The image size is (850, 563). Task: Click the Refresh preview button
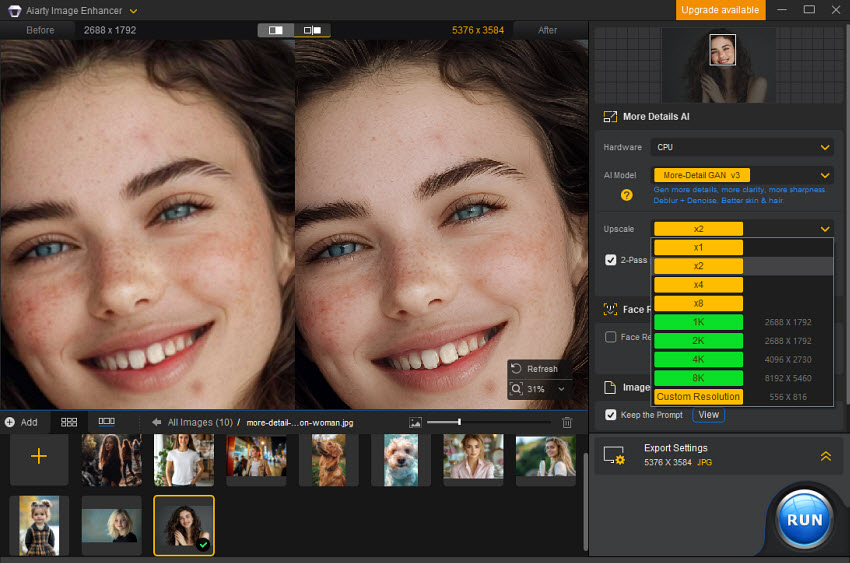pyautogui.click(x=535, y=369)
